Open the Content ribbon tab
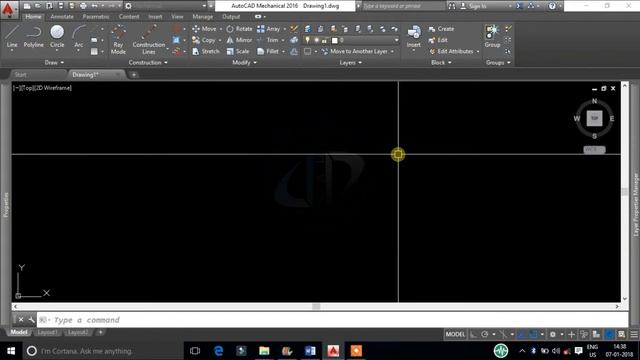640x360 pixels. pos(129,17)
